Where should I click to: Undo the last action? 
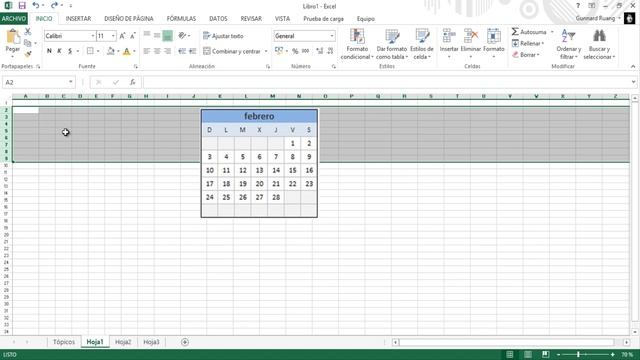(36, 6)
